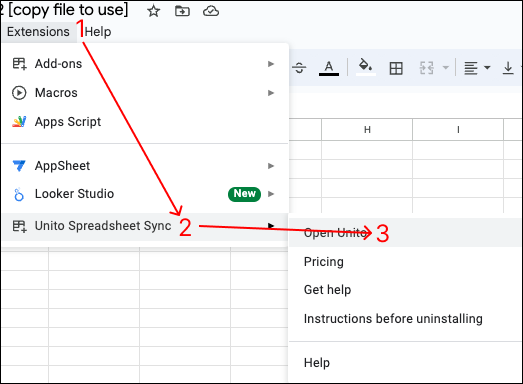
Task: Click the AppSheet blue icon
Action: point(19,165)
